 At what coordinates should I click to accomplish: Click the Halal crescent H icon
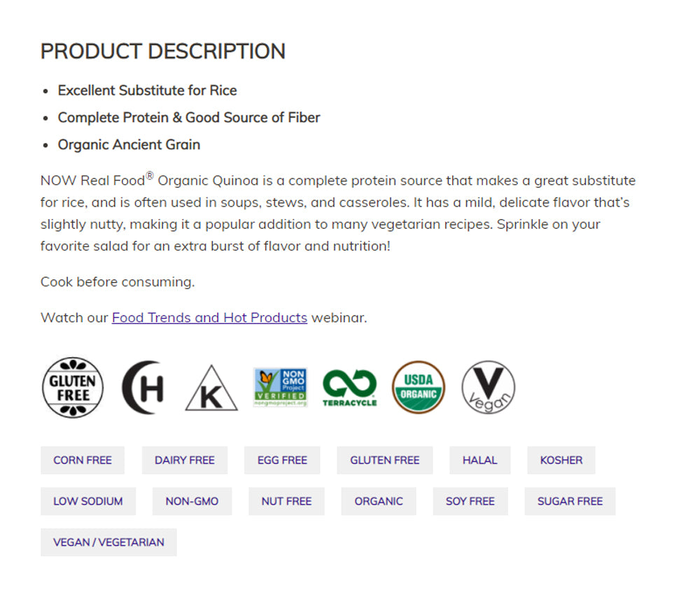pos(143,388)
